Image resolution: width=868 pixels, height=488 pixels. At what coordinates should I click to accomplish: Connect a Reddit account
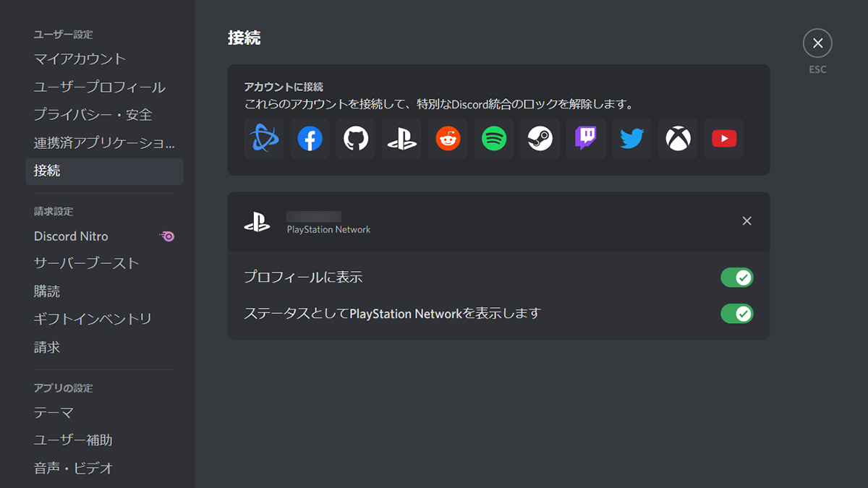click(x=448, y=139)
